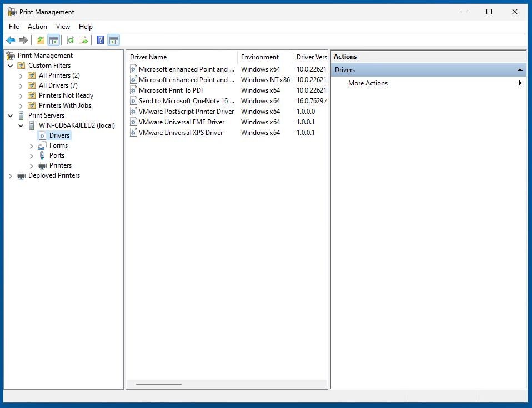Select the Windows NT x86 Point and Print driver row
Image resolution: width=532 pixels, height=408 pixels.
click(227, 80)
